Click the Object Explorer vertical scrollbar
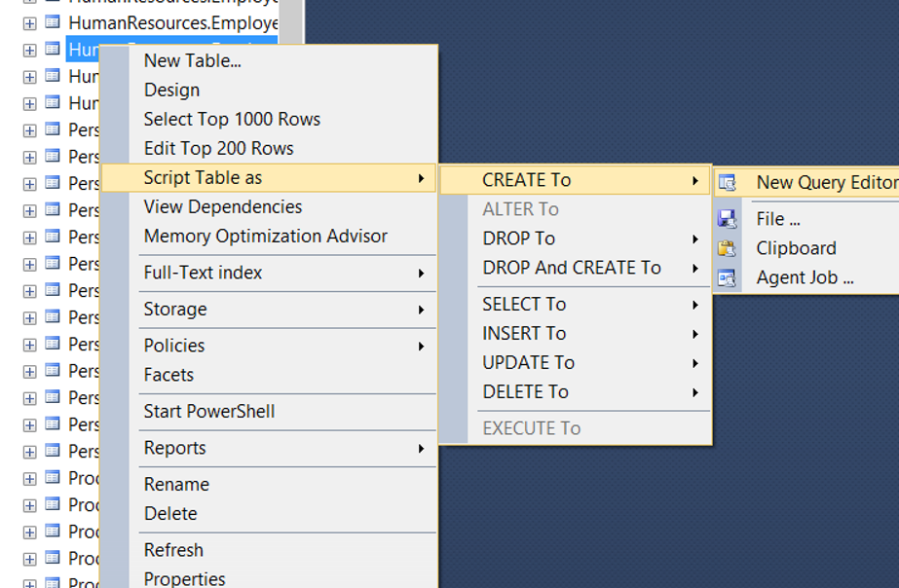Screen dimensions: 899x588 pyautogui.click(x=292, y=20)
